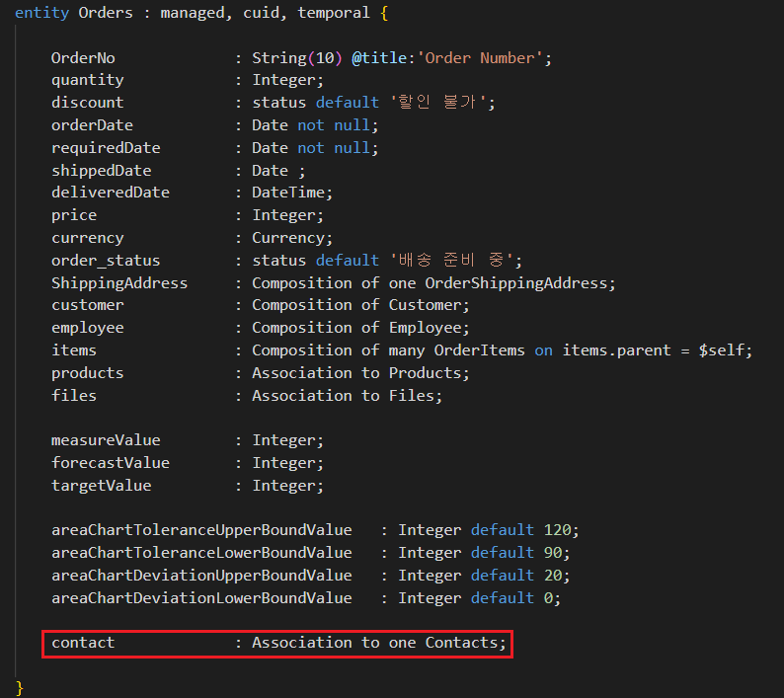Click the 'forecastValue' field name
The width and height of the screenshot is (784, 698).
pyautogui.click(x=111, y=463)
